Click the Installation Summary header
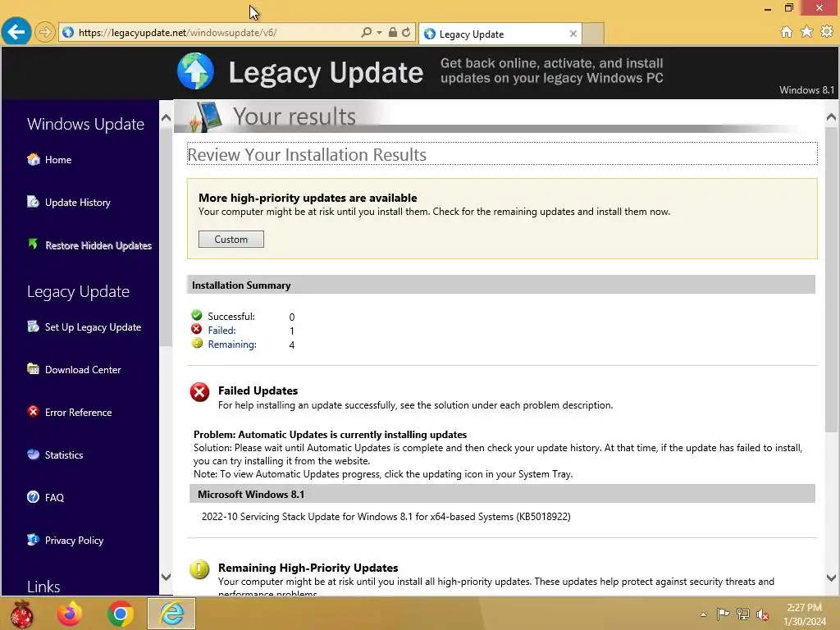Viewport: 840px width, 630px height. (501, 285)
